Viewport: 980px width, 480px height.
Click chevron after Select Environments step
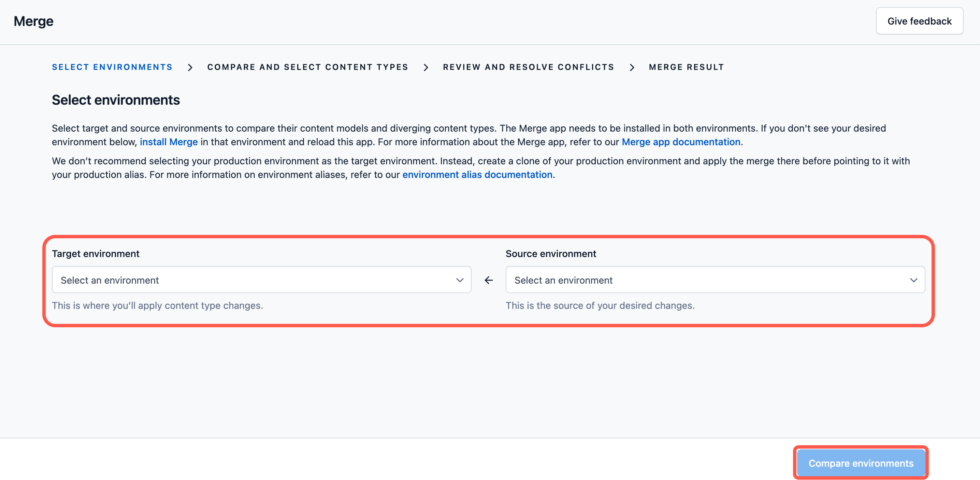click(x=190, y=67)
